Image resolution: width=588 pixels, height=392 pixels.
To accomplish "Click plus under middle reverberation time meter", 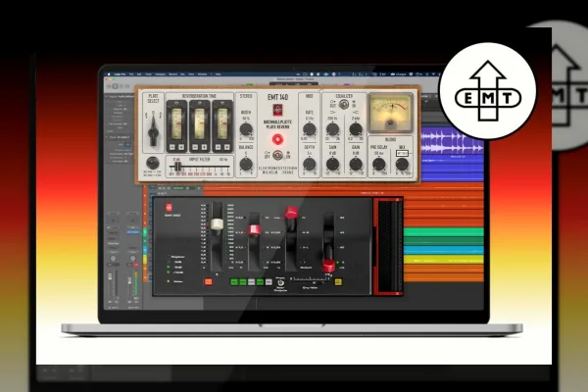I will point(205,147).
